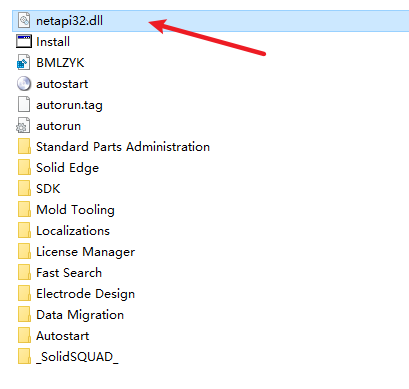Image resolution: width=409 pixels, height=389 pixels.
Task: Select the _SolidSQUAD_ folder name
Action: click(77, 357)
